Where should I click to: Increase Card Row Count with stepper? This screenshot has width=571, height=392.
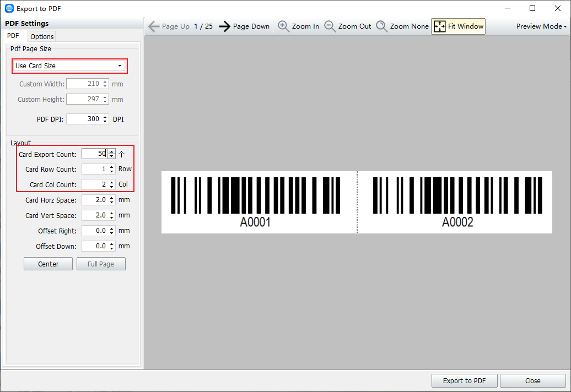[x=112, y=167]
